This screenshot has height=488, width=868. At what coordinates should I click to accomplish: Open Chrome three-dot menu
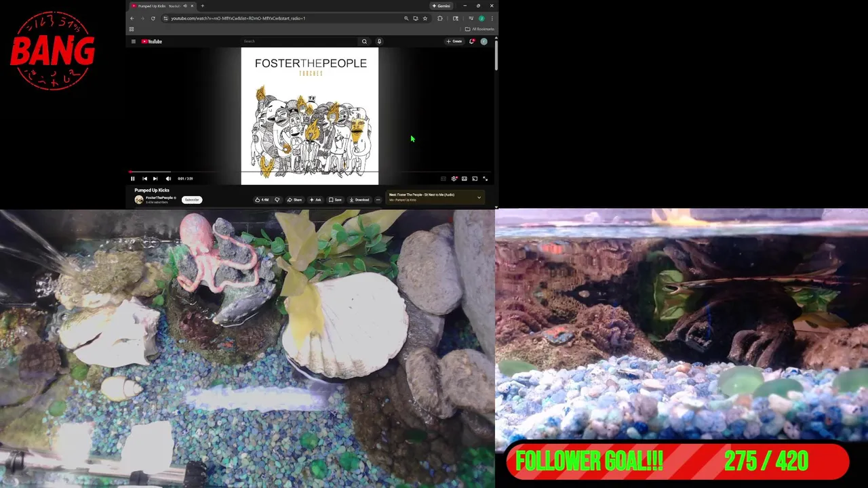click(x=492, y=18)
